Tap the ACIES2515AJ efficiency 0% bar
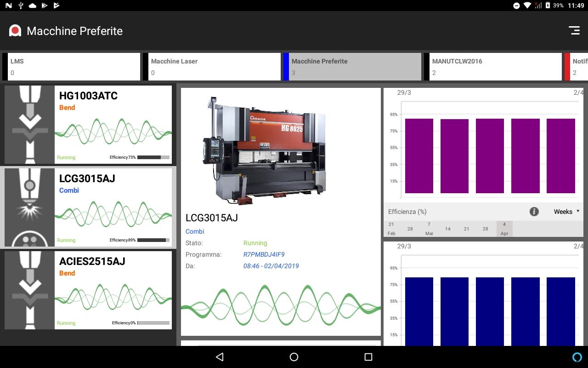This screenshot has height=368, width=588. [153, 323]
